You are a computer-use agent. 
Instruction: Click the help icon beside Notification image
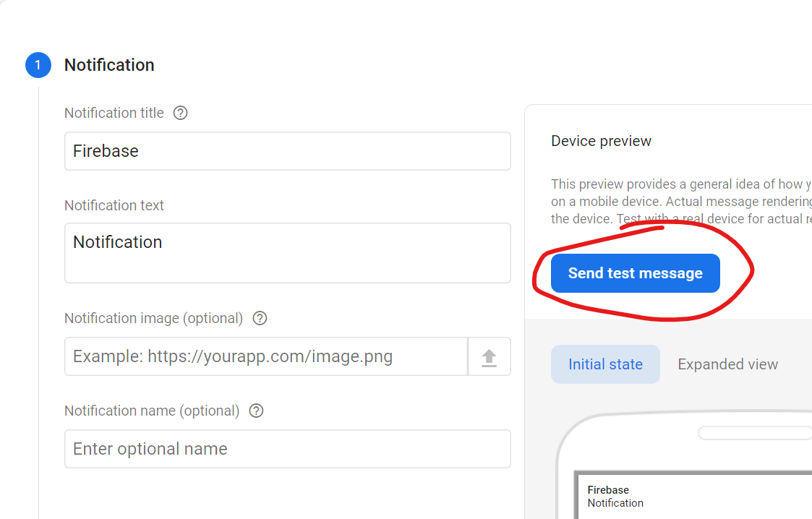pyautogui.click(x=260, y=318)
